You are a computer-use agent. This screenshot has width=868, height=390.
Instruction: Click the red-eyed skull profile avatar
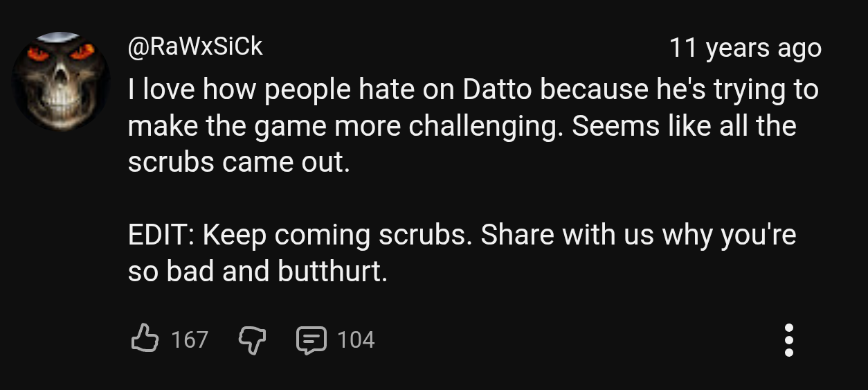point(62,81)
